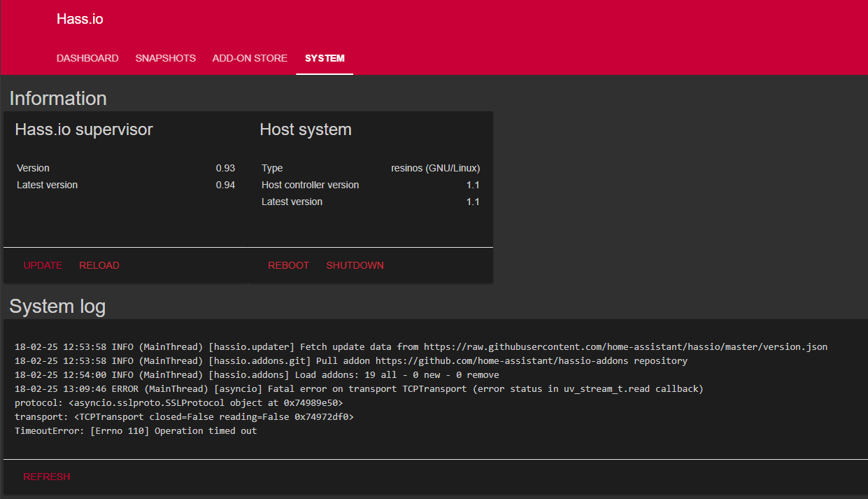Select the Host system latest version value 1.1

(473, 202)
